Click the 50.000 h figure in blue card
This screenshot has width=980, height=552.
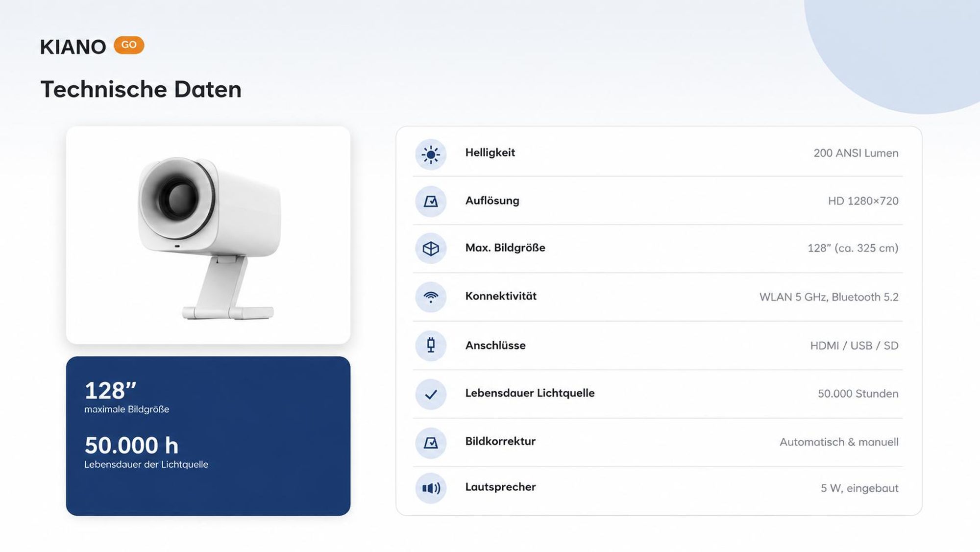pyautogui.click(x=131, y=445)
